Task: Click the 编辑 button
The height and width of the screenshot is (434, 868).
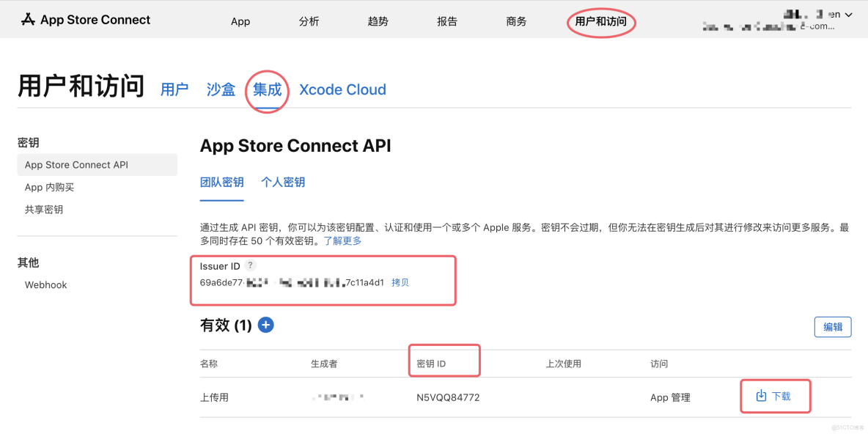Action: coord(833,326)
